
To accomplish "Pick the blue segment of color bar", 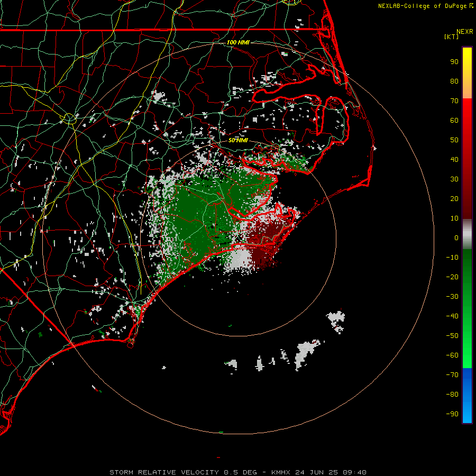I will click(467, 395).
